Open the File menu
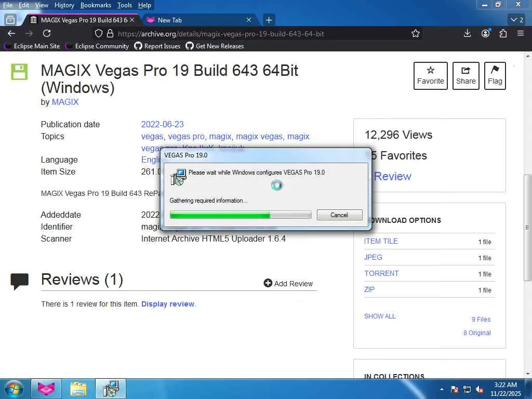 pyautogui.click(x=7, y=5)
